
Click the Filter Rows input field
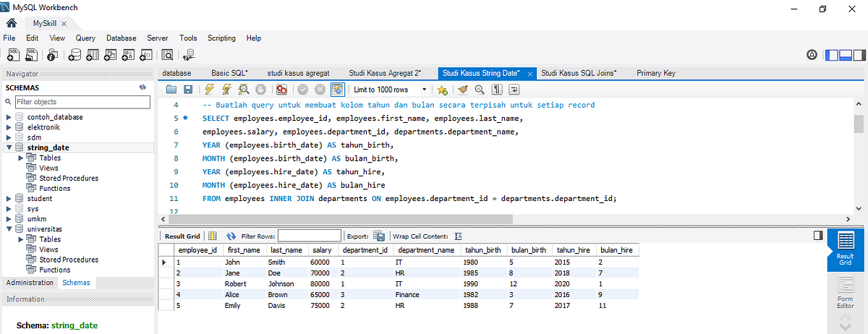click(x=310, y=236)
